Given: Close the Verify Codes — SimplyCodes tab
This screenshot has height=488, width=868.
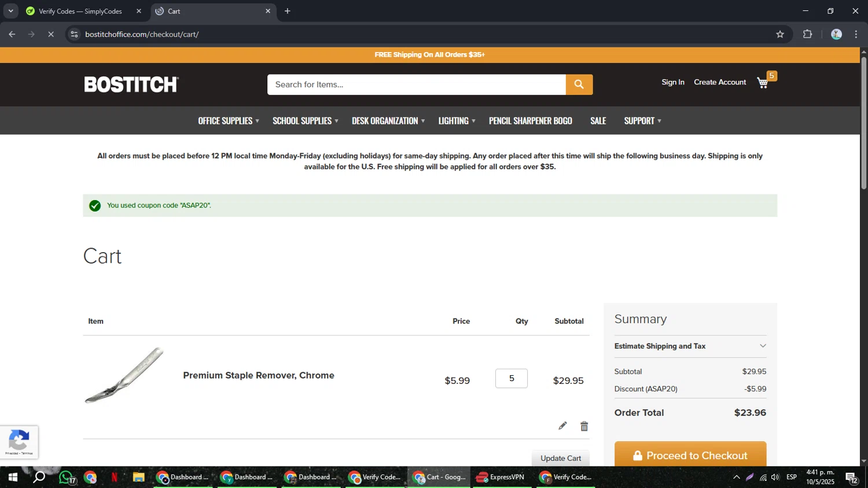Looking at the screenshot, I should (x=139, y=11).
